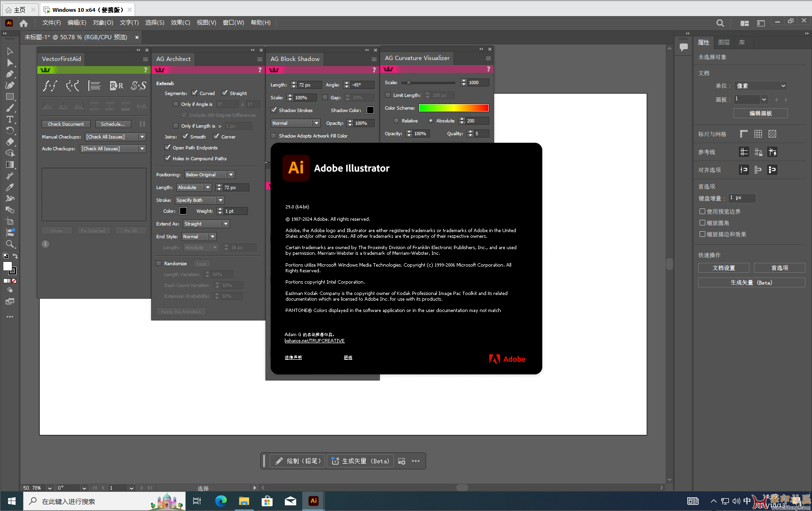Open the arrange documents icon

(x=744, y=23)
